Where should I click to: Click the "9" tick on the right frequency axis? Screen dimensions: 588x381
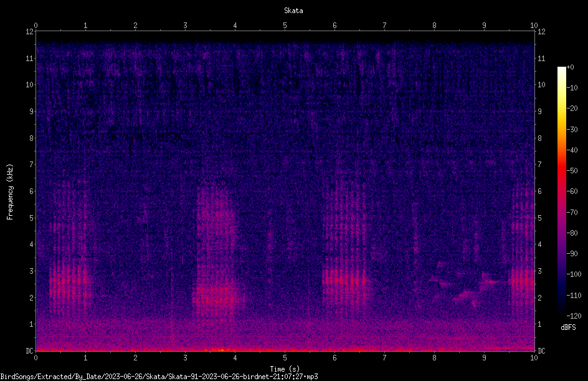click(x=539, y=112)
